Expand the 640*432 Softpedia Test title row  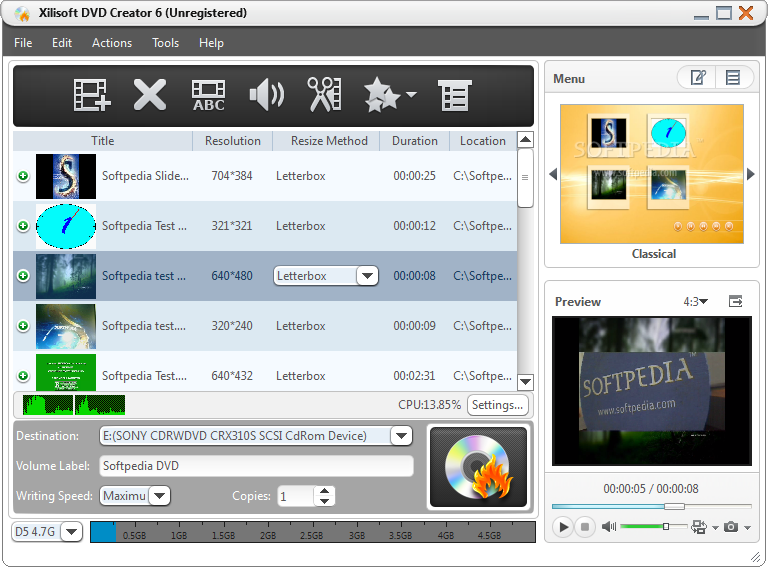pyautogui.click(x=23, y=376)
